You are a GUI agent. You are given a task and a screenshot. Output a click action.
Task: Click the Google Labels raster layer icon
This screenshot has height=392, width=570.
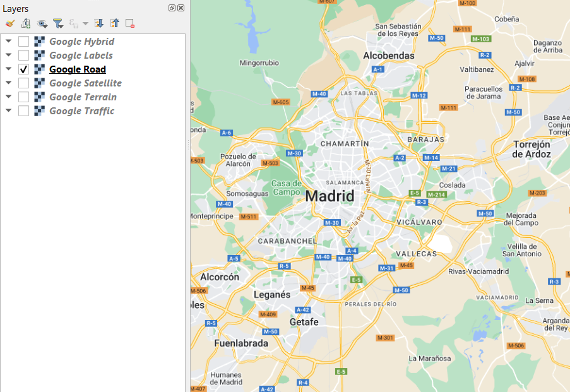click(39, 56)
